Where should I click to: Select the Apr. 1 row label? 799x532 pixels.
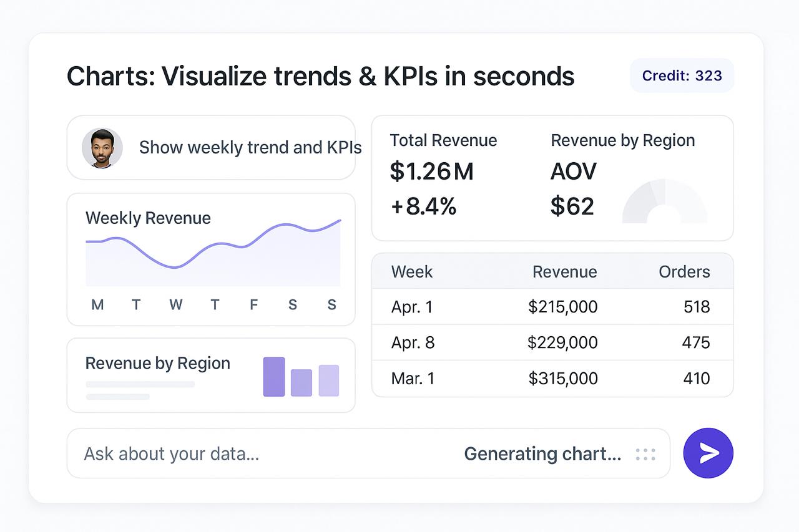[x=412, y=307]
